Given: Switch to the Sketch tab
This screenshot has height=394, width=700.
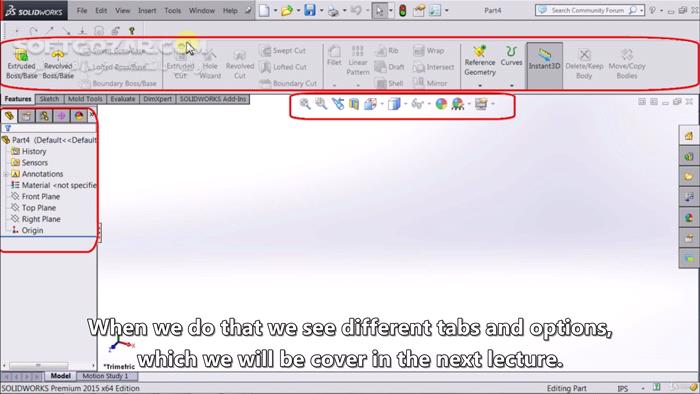Looking at the screenshot, I should click(x=49, y=99).
